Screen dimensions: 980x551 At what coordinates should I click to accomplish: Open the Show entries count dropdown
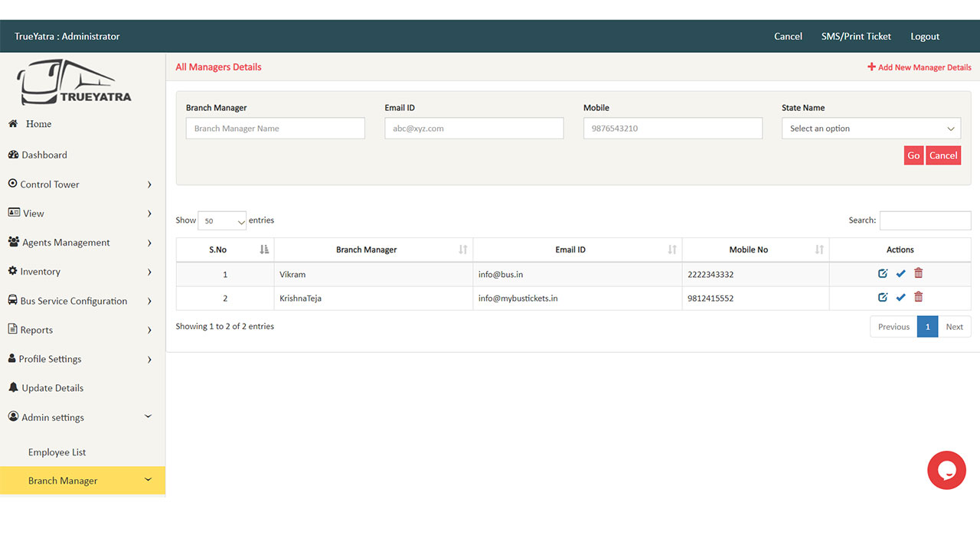coord(222,220)
